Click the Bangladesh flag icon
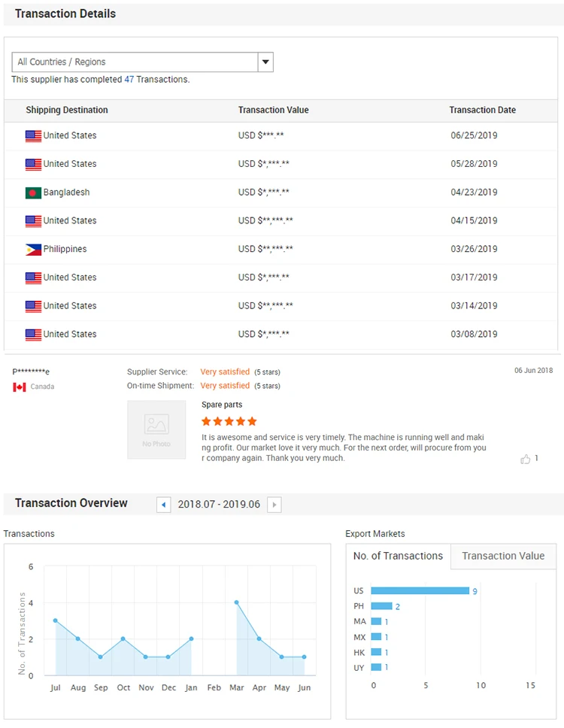The image size is (564, 728). tap(33, 193)
